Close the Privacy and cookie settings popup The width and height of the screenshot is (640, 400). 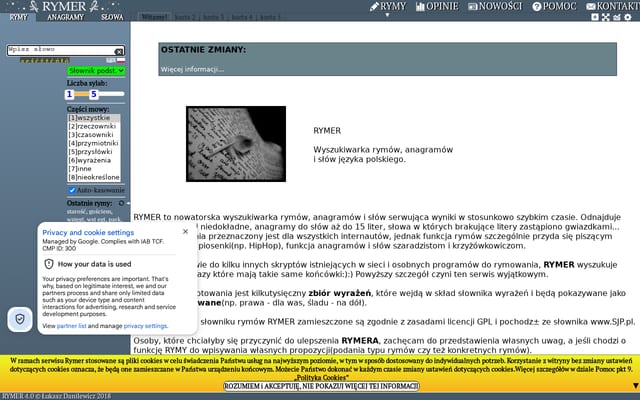(185, 231)
